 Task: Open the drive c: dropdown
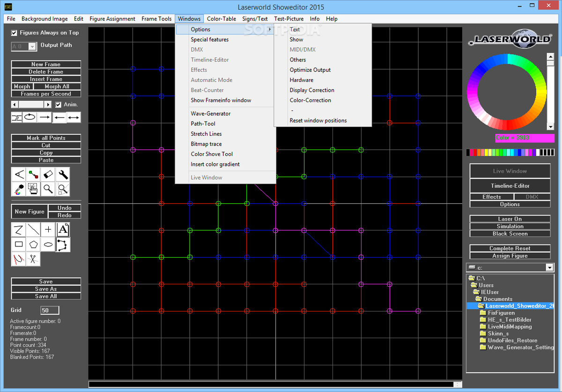pos(550,267)
